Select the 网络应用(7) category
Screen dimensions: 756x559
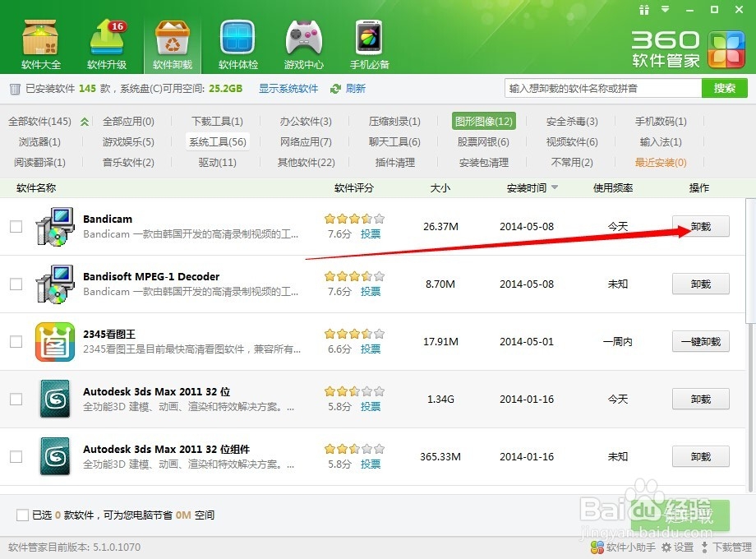[x=306, y=141]
